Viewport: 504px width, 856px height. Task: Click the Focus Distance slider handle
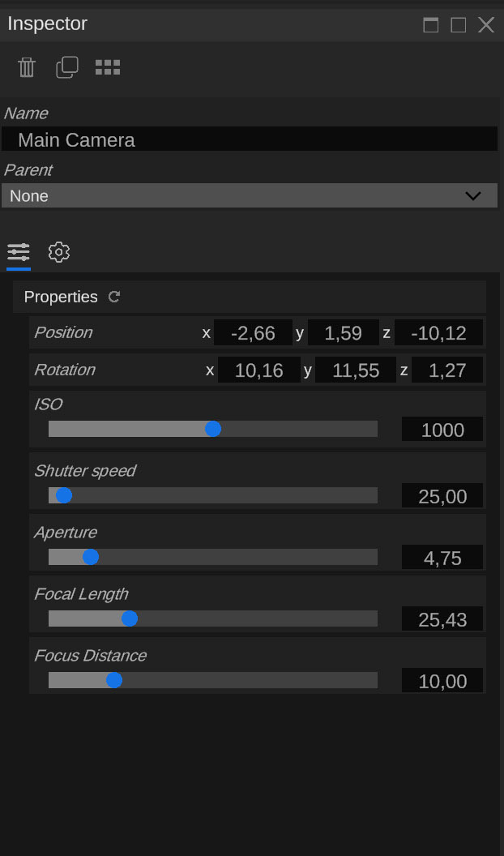[114, 680]
